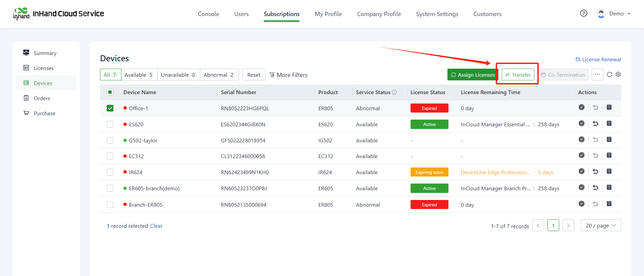Click the Service Status info icon

(x=394, y=92)
